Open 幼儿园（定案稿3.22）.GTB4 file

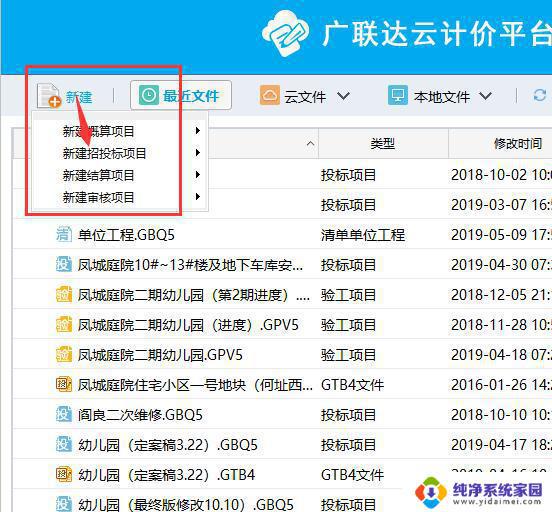[167, 475]
